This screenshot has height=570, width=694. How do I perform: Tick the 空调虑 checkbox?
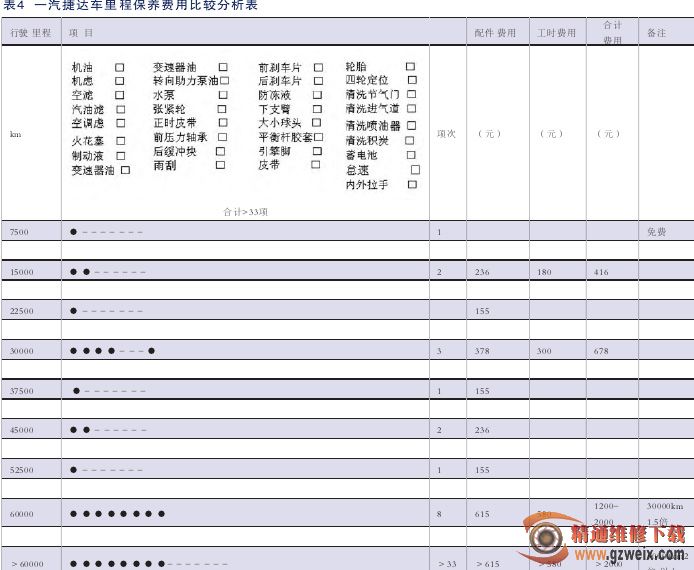[x=120, y=123]
